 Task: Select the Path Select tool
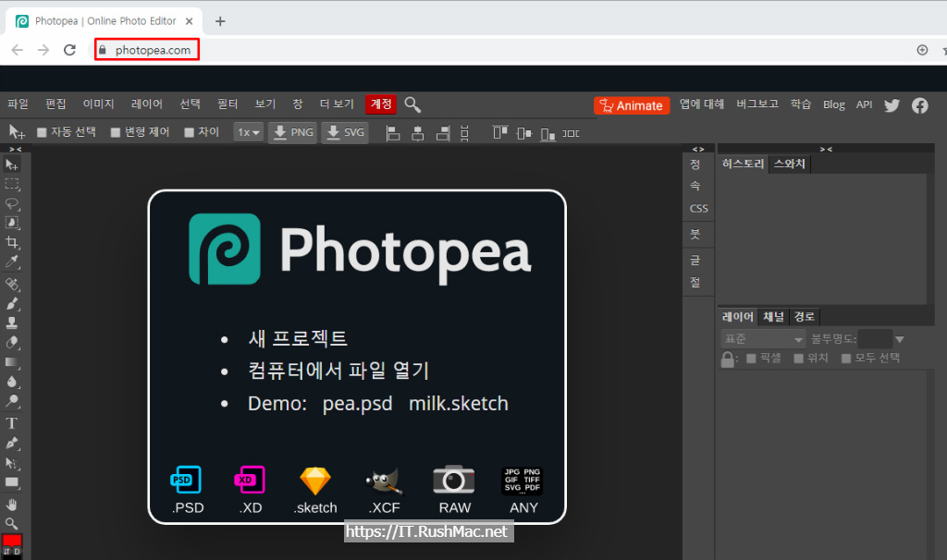point(12,463)
